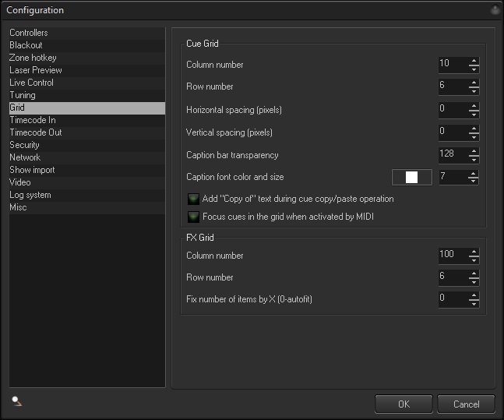This screenshot has width=504, height=420.
Task: Click the Fix number of items field
Action: pos(453,298)
